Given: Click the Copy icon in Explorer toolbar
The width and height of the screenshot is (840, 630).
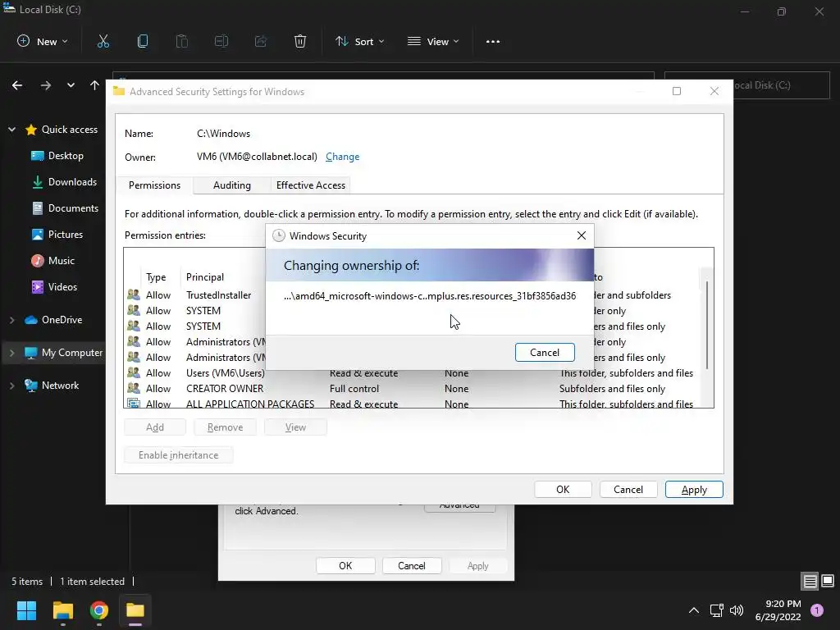Looking at the screenshot, I should tap(143, 41).
